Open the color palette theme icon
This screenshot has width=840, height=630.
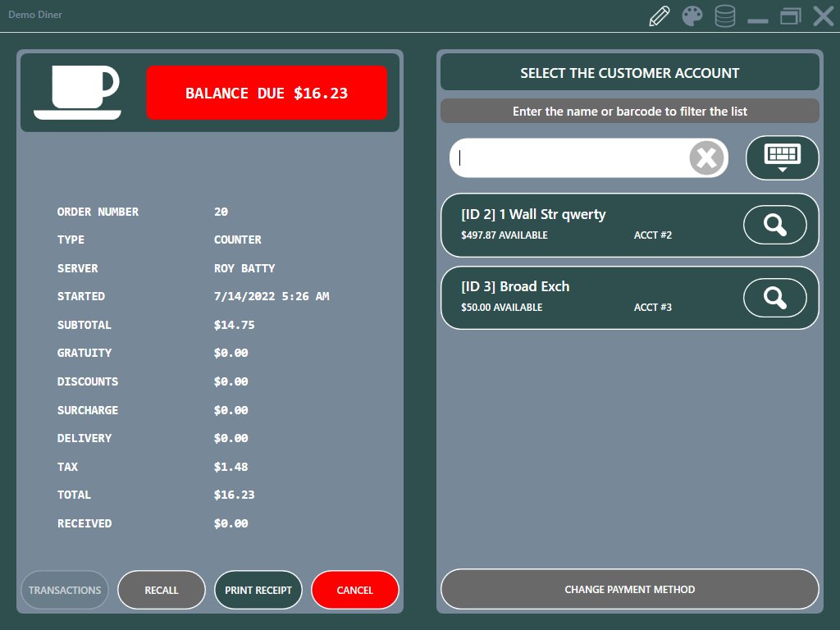click(692, 16)
